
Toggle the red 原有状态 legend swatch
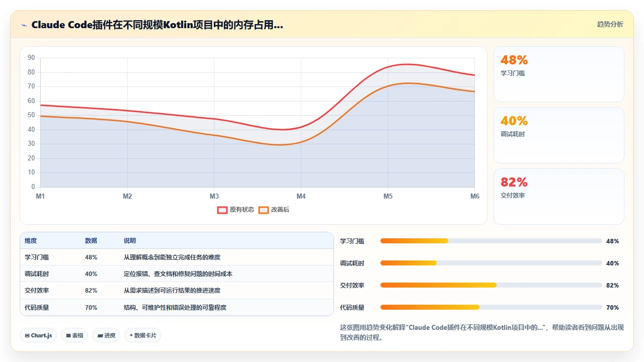pyautogui.click(x=222, y=210)
